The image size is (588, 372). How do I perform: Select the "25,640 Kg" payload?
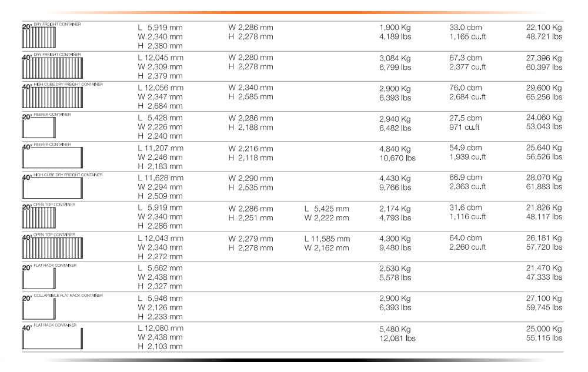pos(544,148)
